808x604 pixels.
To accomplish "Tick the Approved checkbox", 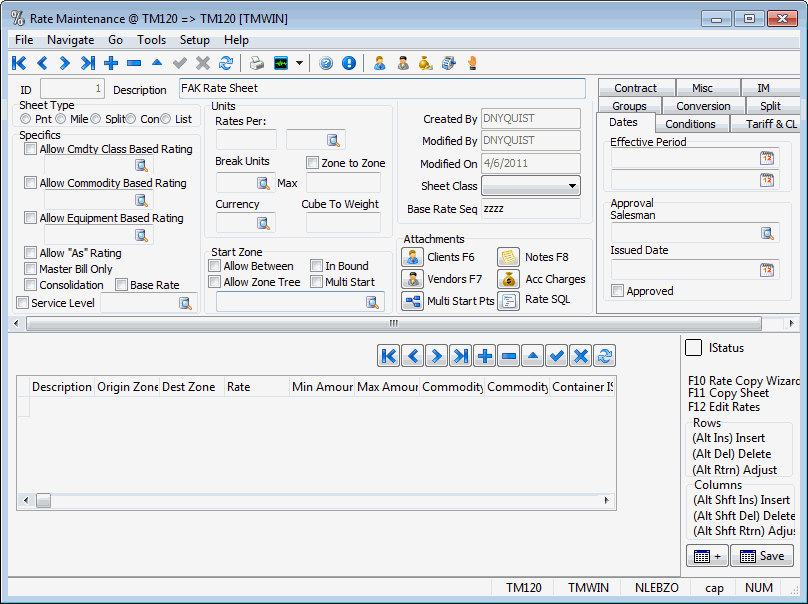I will point(618,291).
